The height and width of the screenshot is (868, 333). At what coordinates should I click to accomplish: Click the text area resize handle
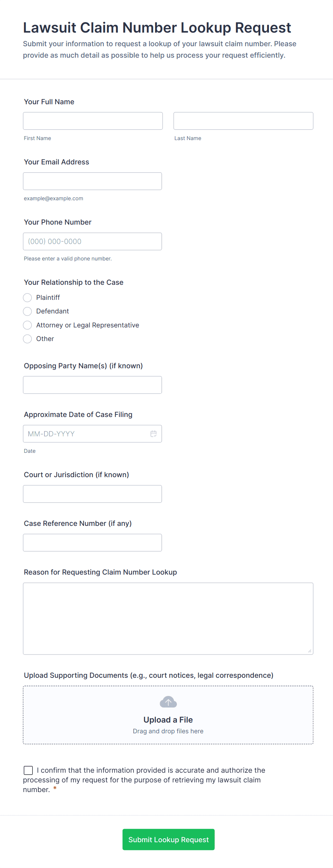pos(310,651)
